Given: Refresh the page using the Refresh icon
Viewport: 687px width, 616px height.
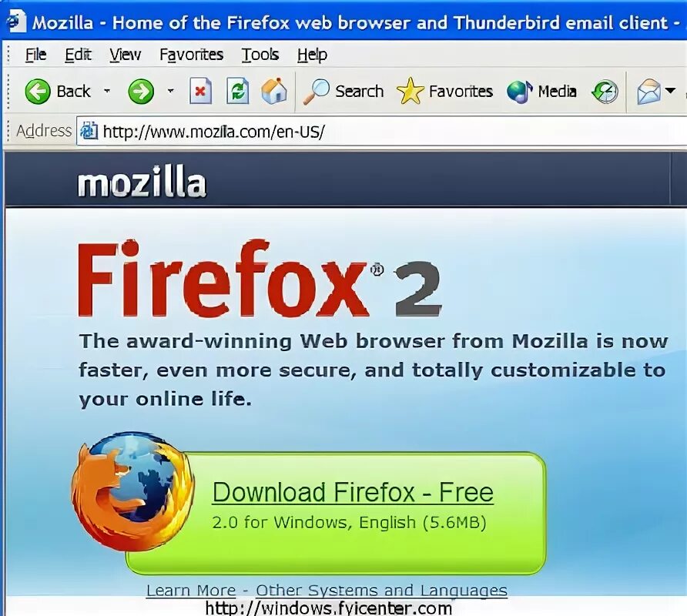Looking at the screenshot, I should pyautogui.click(x=237, y=91).
